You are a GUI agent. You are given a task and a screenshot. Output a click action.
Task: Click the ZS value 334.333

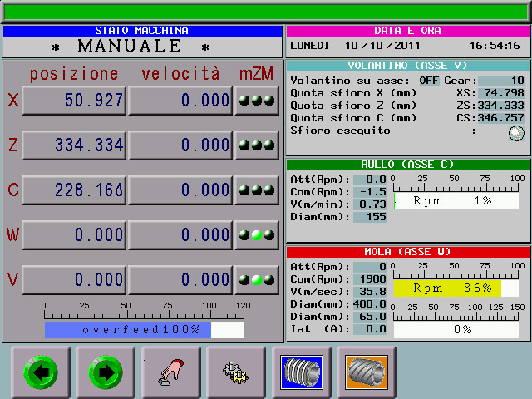(500, 106)
